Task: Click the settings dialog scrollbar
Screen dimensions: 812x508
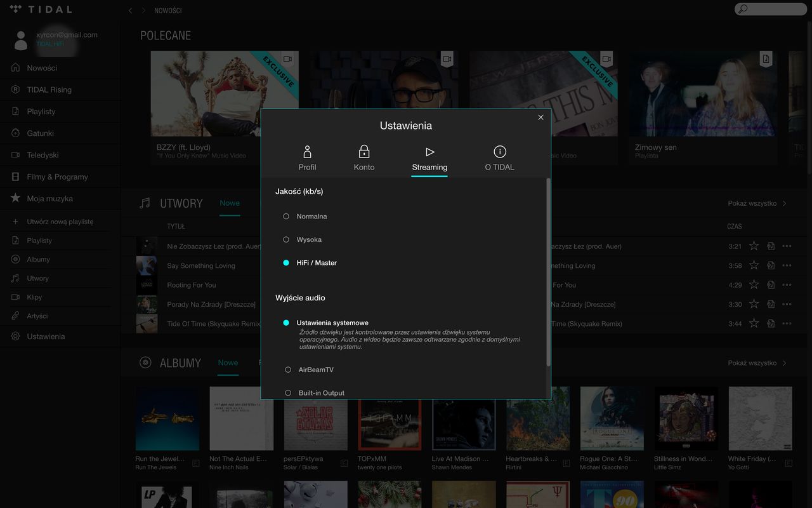Action: (x=548, y=272)
